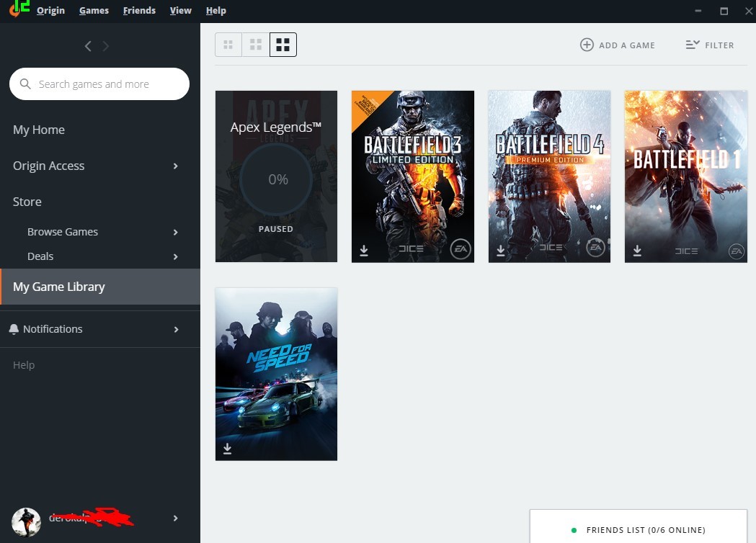Select Deals in the sidebar
Viewport: 756px width, 543px height.
pos(40,256)
